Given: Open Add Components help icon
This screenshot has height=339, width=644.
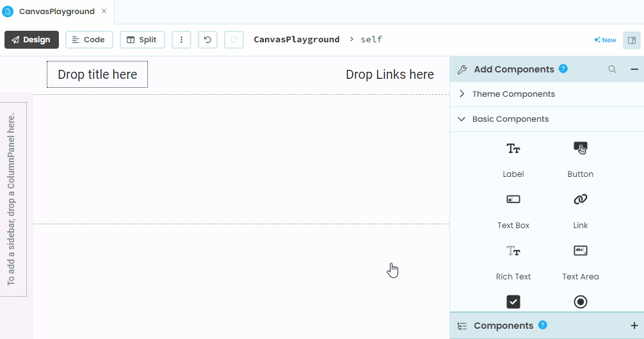Looking at the screenshot, I should (x=563, y=69).
